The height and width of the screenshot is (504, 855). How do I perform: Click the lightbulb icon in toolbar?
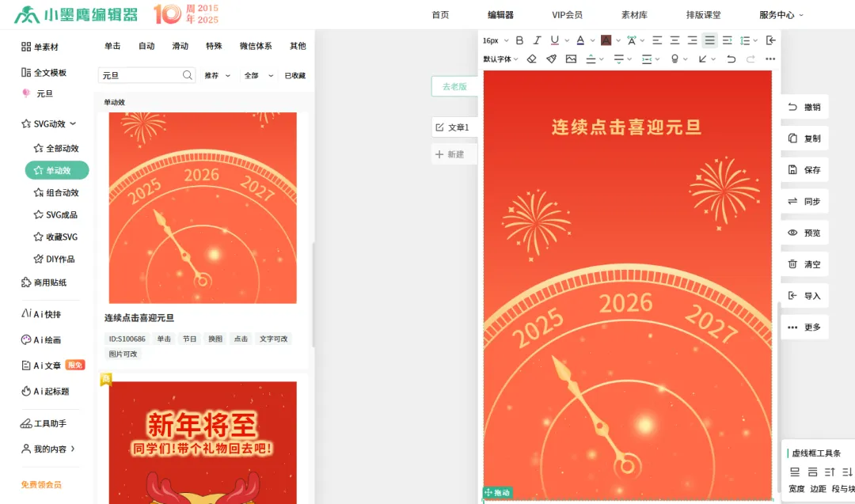(674, 59)
